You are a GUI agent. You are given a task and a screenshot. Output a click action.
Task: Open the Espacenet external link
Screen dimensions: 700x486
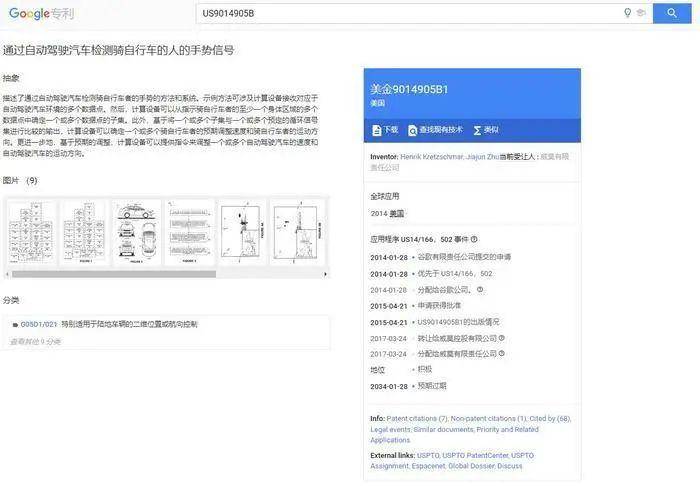point(428,466)
